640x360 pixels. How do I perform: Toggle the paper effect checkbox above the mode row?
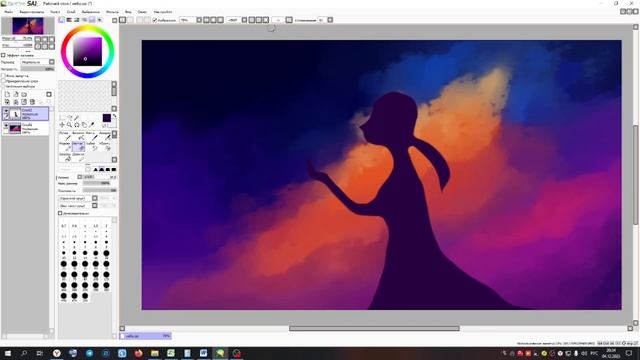coord(3,55)
